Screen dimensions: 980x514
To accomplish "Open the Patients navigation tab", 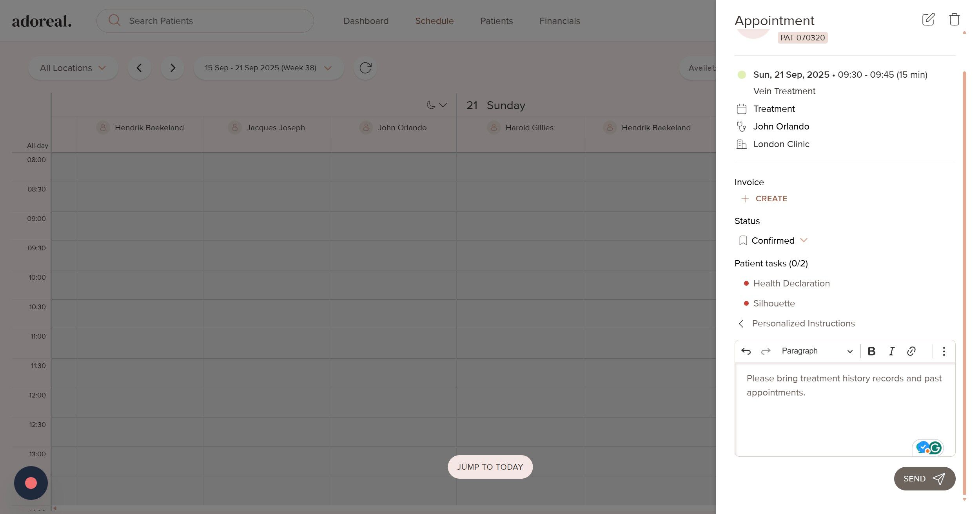I will point(496,21).
